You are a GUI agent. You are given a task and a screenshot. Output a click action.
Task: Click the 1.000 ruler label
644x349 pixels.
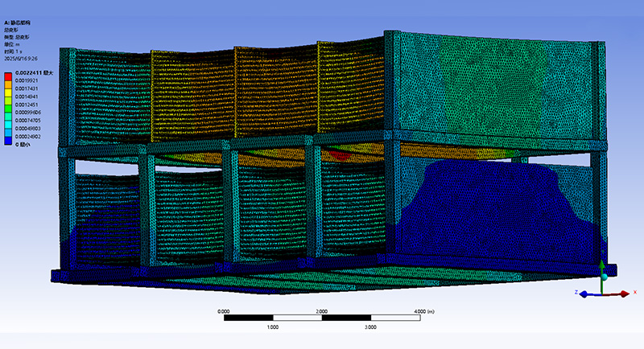[273, 327]
